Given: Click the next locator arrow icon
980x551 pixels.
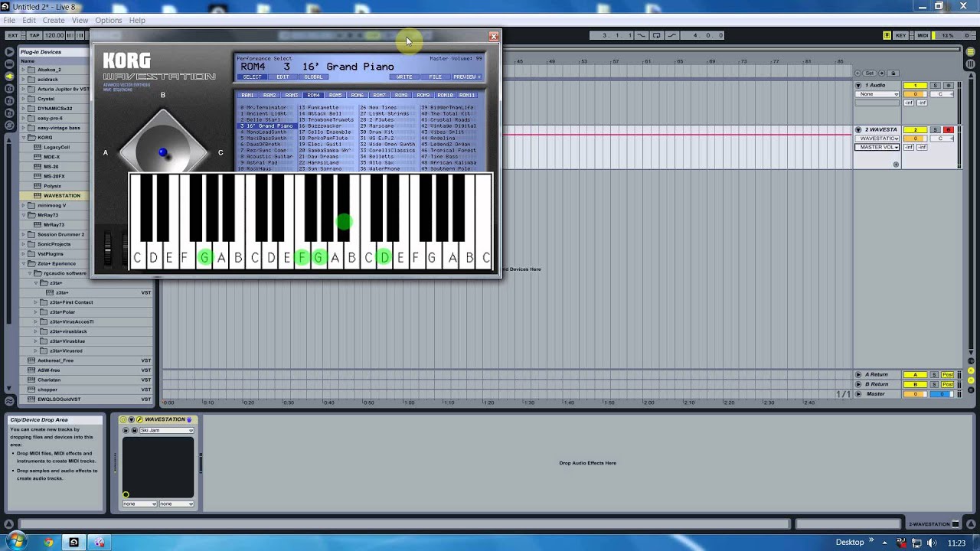Looking at the screenshot, I should [881, 73].
